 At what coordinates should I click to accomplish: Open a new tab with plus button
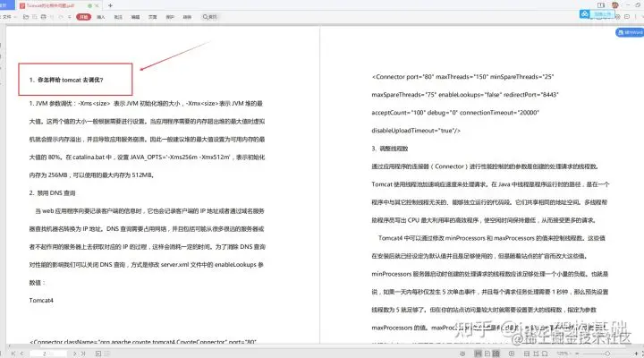click(110, 5)
